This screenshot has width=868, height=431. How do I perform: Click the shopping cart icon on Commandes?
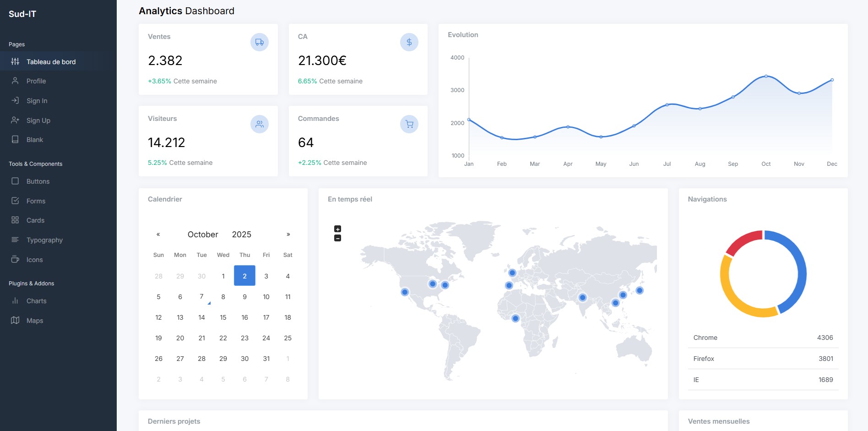click(x=409, y=124)
